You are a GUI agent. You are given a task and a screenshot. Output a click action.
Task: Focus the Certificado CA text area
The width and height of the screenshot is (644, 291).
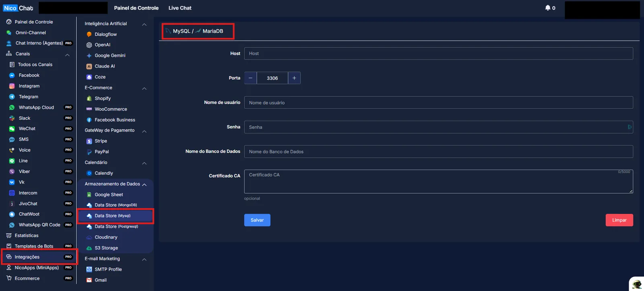click(438, 181)
